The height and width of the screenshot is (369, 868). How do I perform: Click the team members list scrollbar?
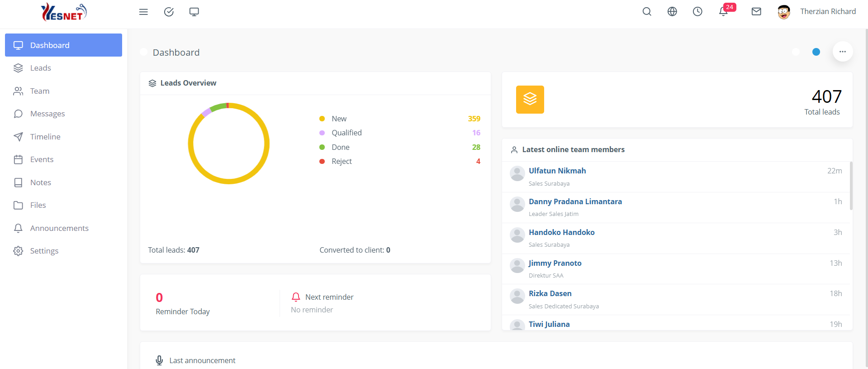[851, 186]
